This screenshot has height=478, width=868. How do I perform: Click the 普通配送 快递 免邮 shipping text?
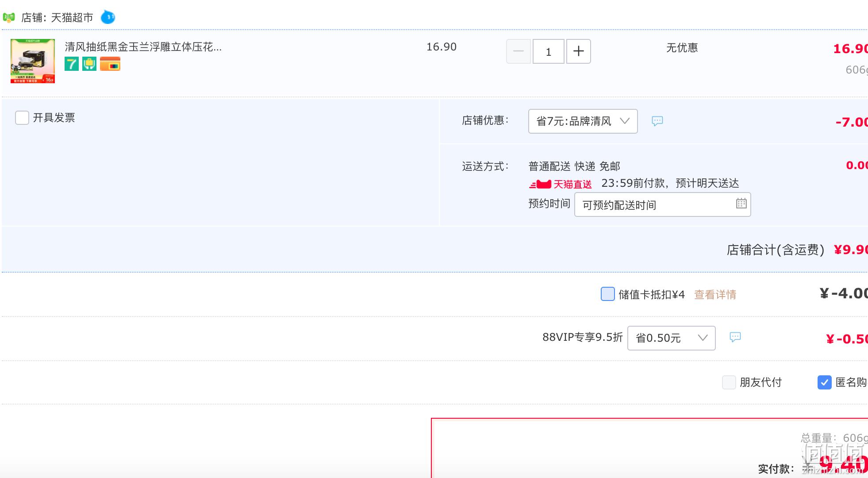(x=574, y=166)
